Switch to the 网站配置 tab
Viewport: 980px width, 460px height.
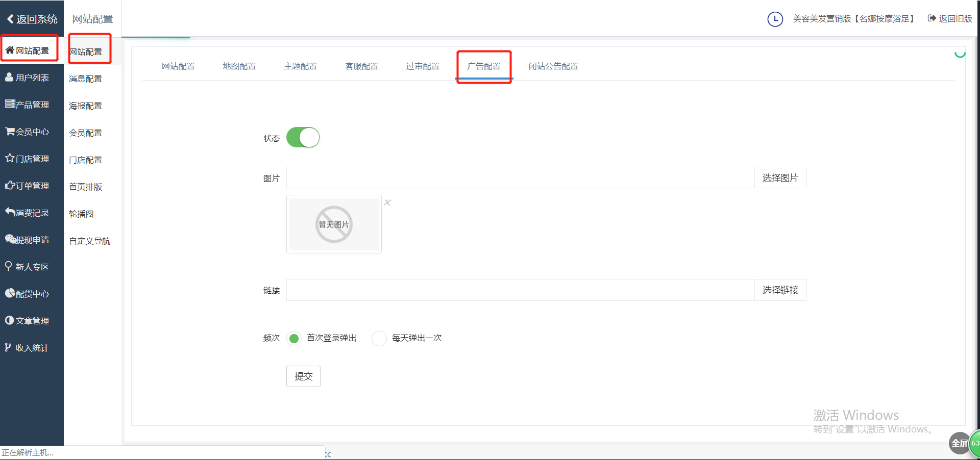[x=178, y=66]
